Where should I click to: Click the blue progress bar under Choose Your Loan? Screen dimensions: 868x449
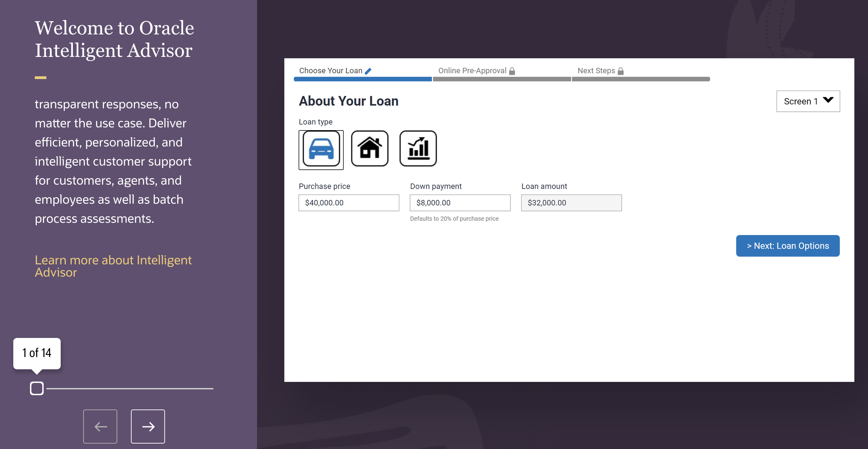tap(362, 79)
